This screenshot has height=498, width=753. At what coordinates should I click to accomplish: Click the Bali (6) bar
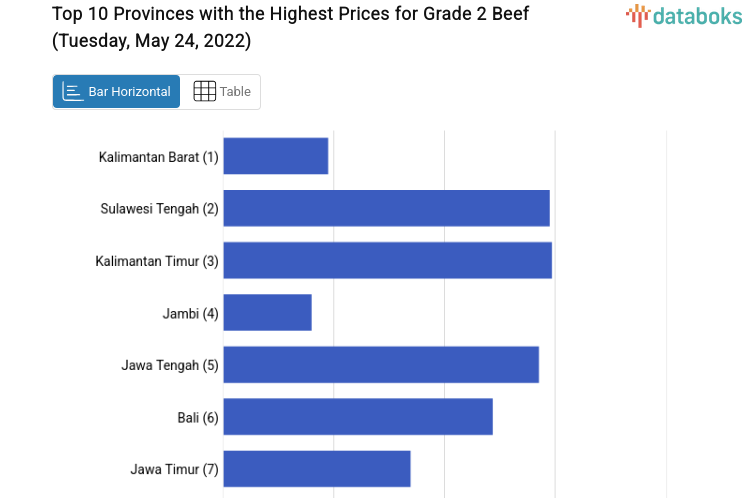(x=358, y=416)
